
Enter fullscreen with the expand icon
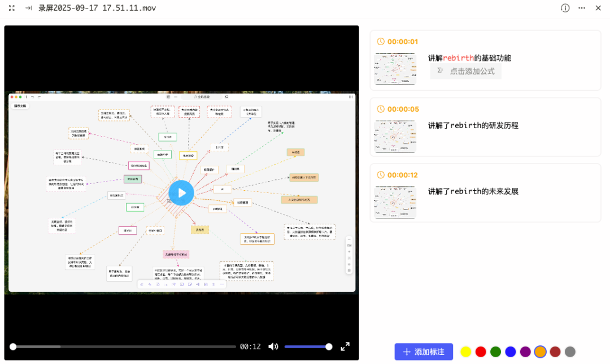345,347
